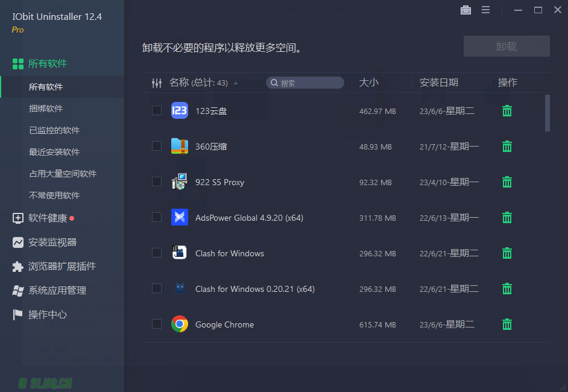Click the Google Chrome name text
The image size is (568, 392).
click(224, 324)
